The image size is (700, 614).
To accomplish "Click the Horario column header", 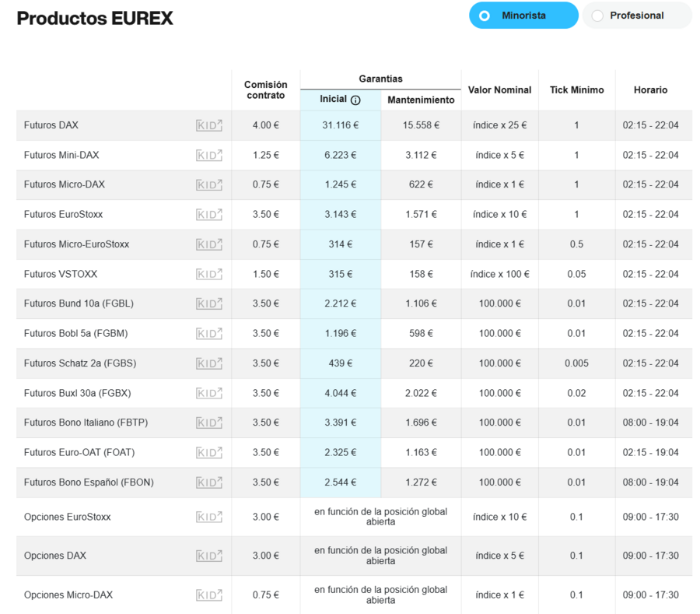I will pyautogui.click(x=650, y=89).
